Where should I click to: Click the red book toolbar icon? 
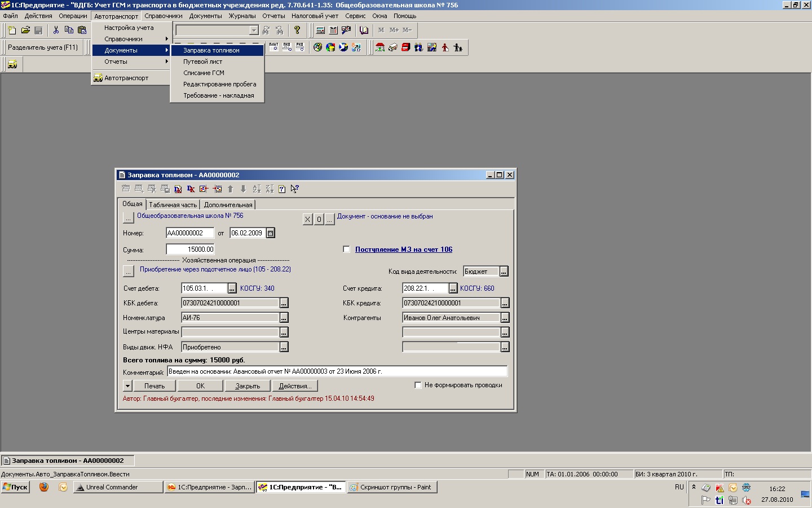point(405,47)
